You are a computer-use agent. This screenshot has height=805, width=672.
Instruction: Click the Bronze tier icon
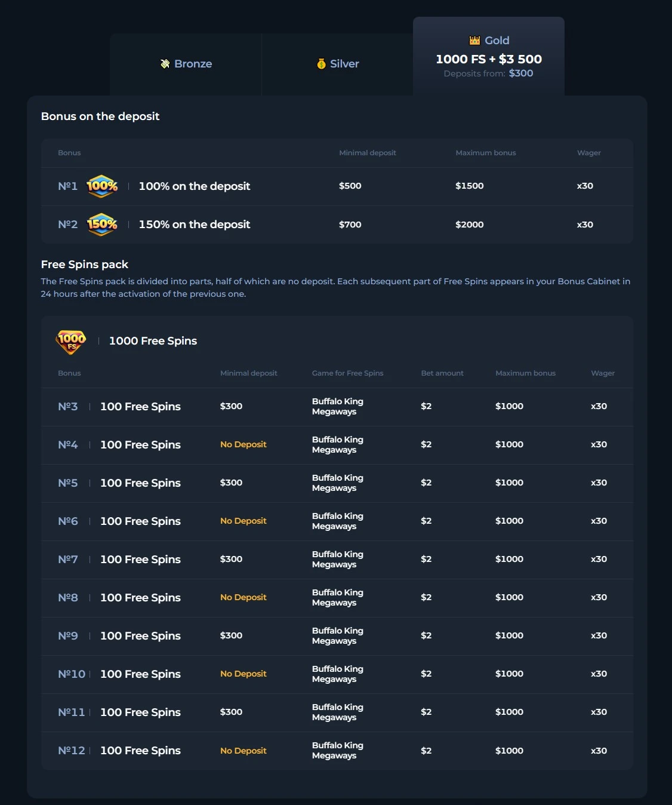165,64
